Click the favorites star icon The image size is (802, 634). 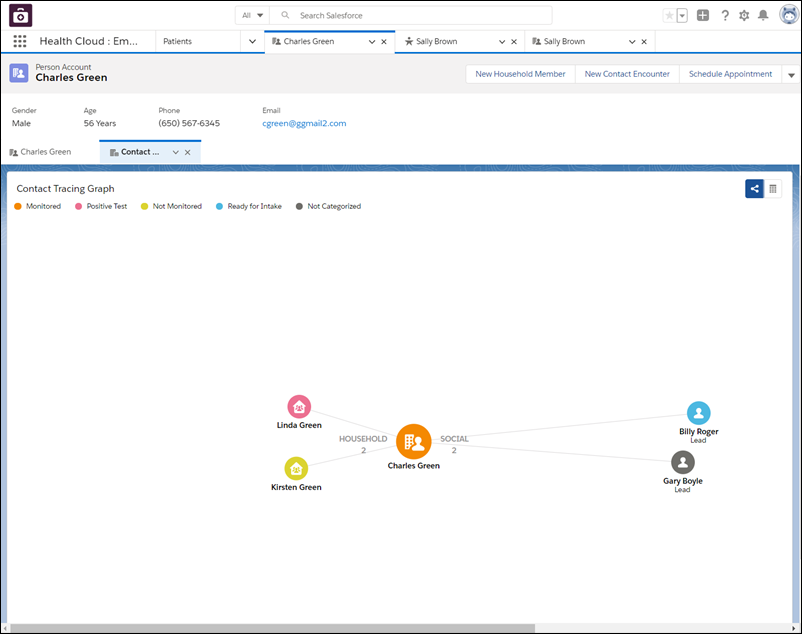coord(669,15)
